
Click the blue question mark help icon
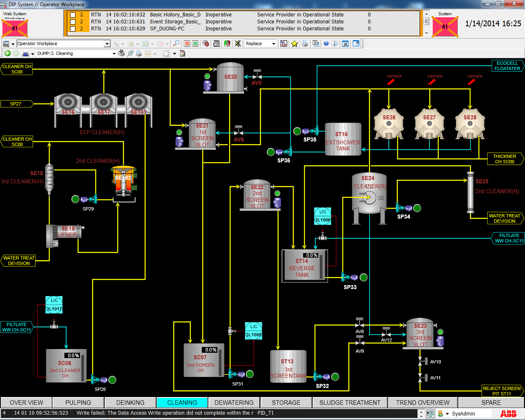(x=326, y=43)
